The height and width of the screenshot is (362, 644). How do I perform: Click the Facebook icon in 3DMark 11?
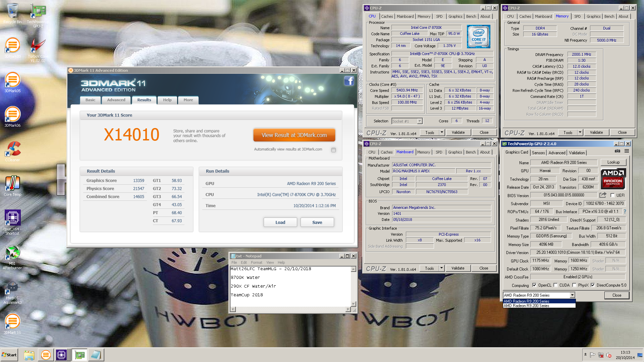tap(349, 81)
